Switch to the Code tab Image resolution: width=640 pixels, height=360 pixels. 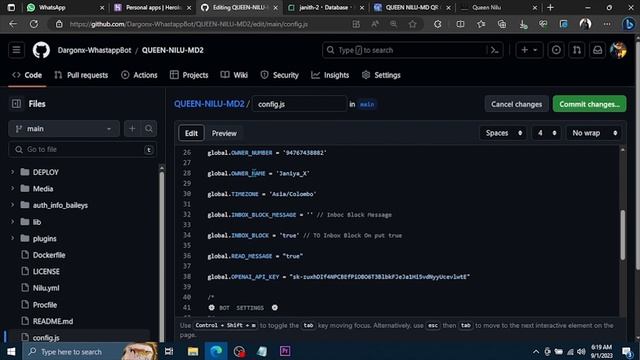[27, 75]
